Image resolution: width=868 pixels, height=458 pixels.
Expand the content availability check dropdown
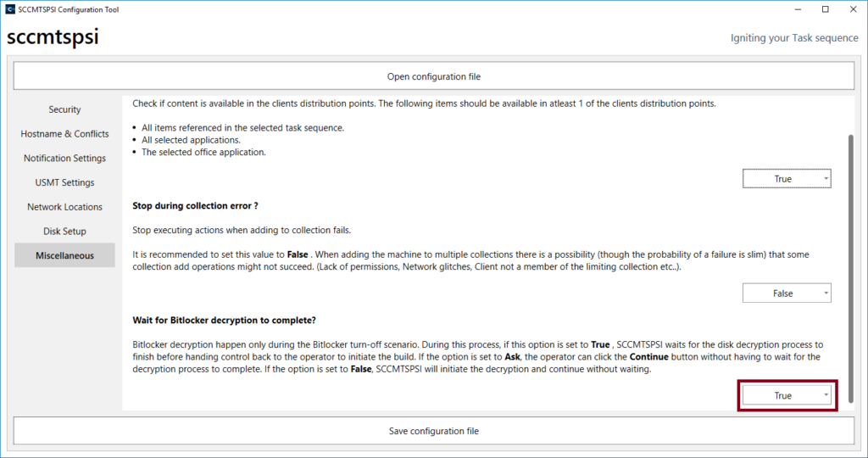pos(786,179)
